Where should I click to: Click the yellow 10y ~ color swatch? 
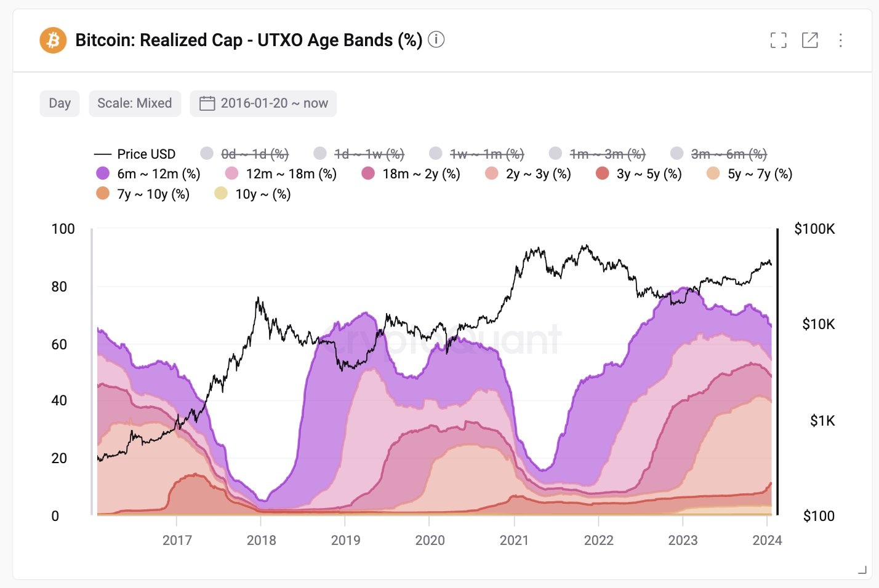[222, 194]
